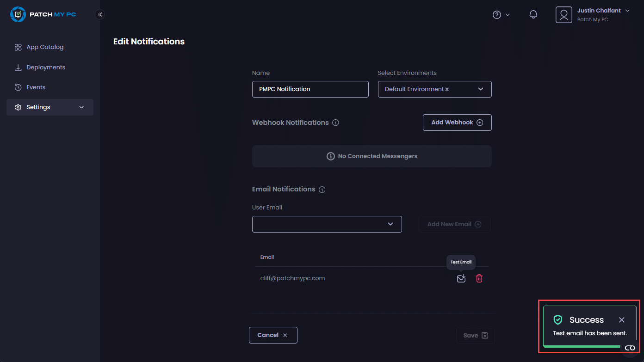Click the user profile avatar icon
The width and height of the screenshot is (644, 362).
[563, 15]
